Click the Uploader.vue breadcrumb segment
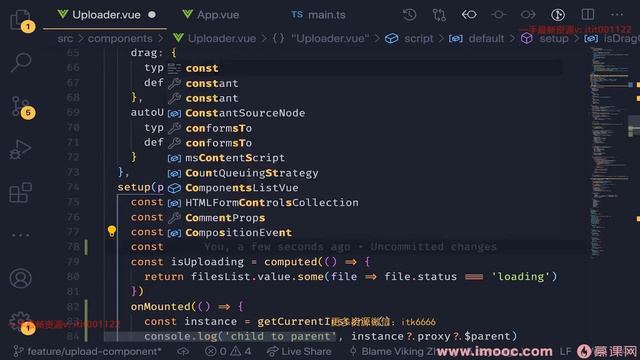The image size is (640, 360). coord(214,38)
